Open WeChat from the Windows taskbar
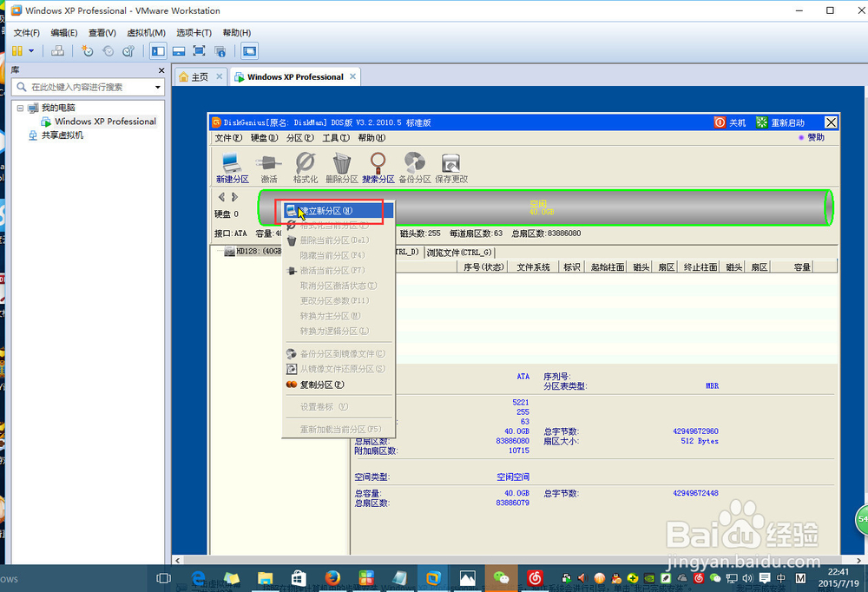 click(502, 577)
